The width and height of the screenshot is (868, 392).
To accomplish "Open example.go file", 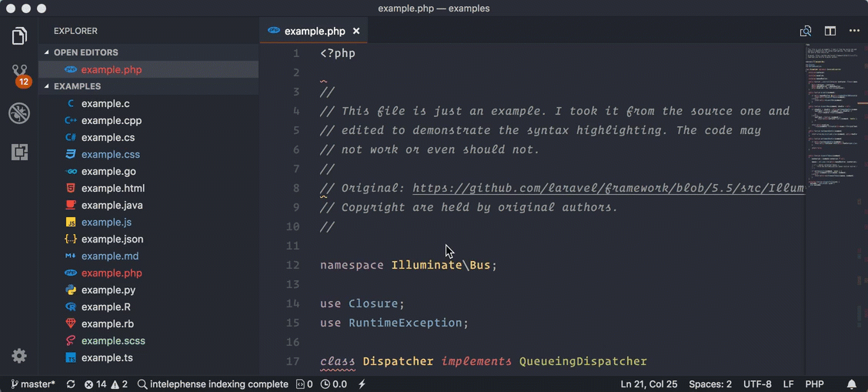I will 149,172.
